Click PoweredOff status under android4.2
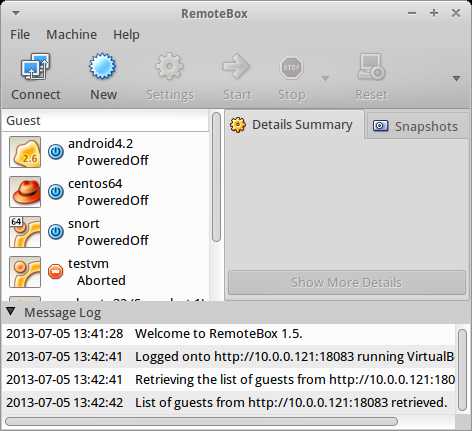Viewport: 472px width, 431px height. 113,160
